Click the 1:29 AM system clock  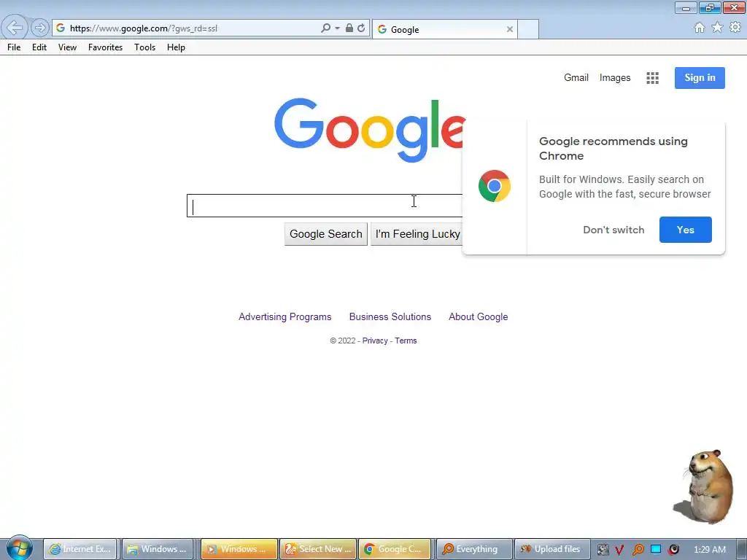coord(710,550)
